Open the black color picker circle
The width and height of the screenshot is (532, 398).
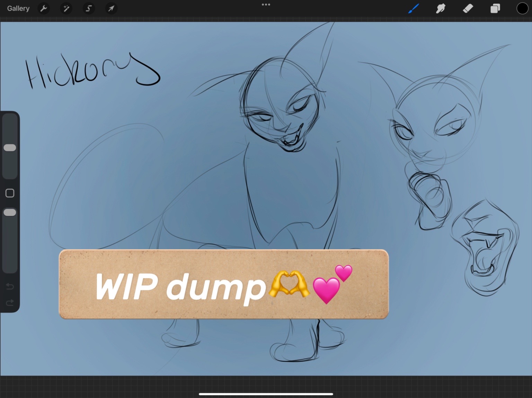[x=522, y=8]
